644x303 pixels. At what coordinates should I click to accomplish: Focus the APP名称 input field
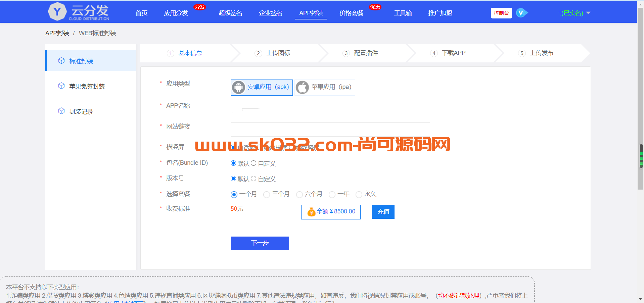[330, 109]
